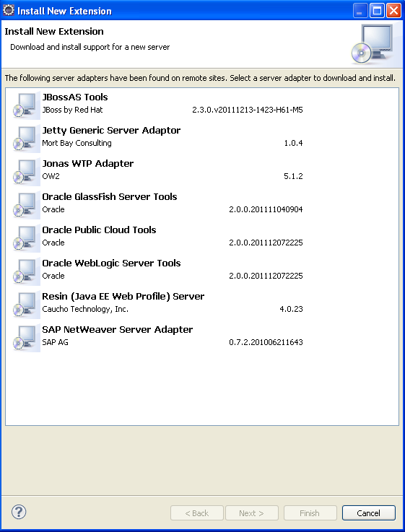Click the Next > button

tap(252, 513)
